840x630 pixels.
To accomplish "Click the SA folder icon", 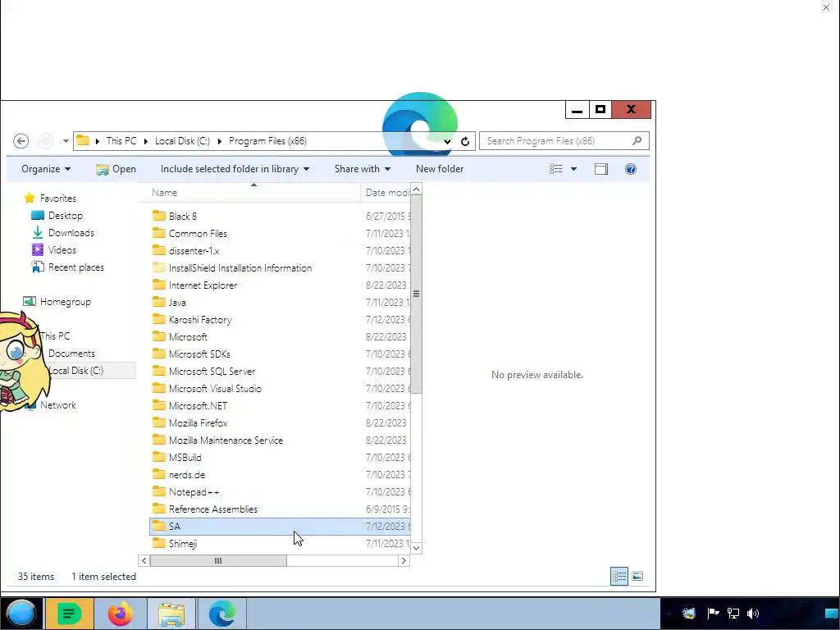I will [x=158, y=526].
